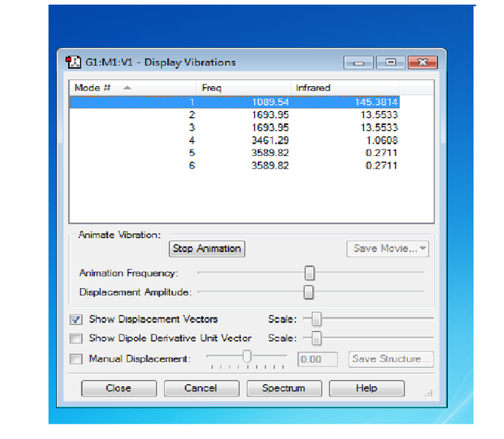The image size is (504, 439).
Task: Click the resize grip in the dialog corner
Action: [x=429, y=394]
